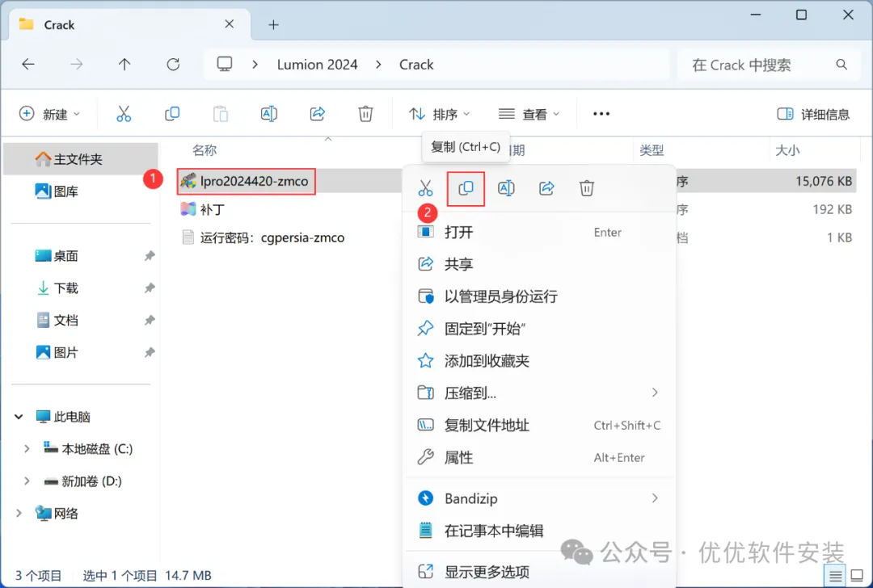
Task: Close the Crack tab
Action: 230,24
